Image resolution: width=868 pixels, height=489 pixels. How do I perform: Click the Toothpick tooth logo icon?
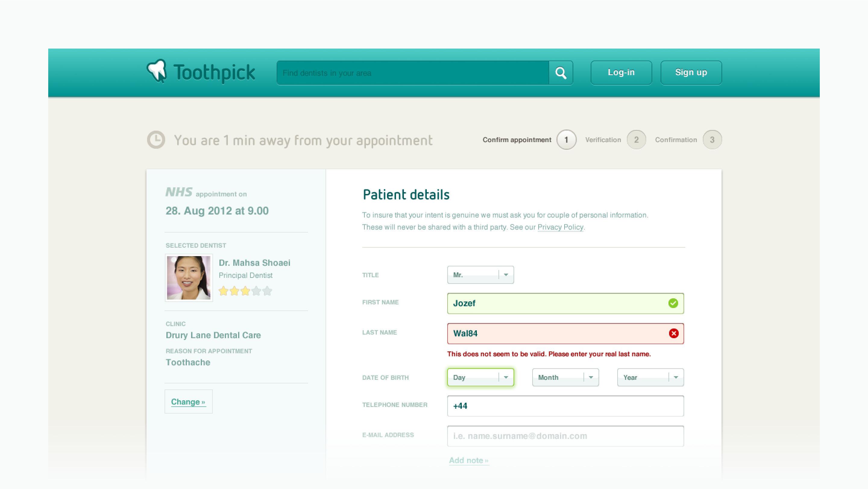157,71
